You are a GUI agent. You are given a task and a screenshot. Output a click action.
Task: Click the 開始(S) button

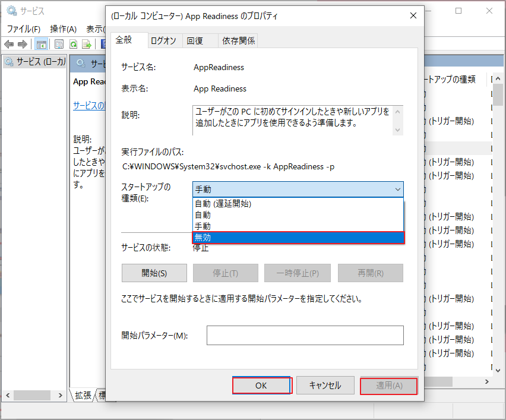point(154,273)
